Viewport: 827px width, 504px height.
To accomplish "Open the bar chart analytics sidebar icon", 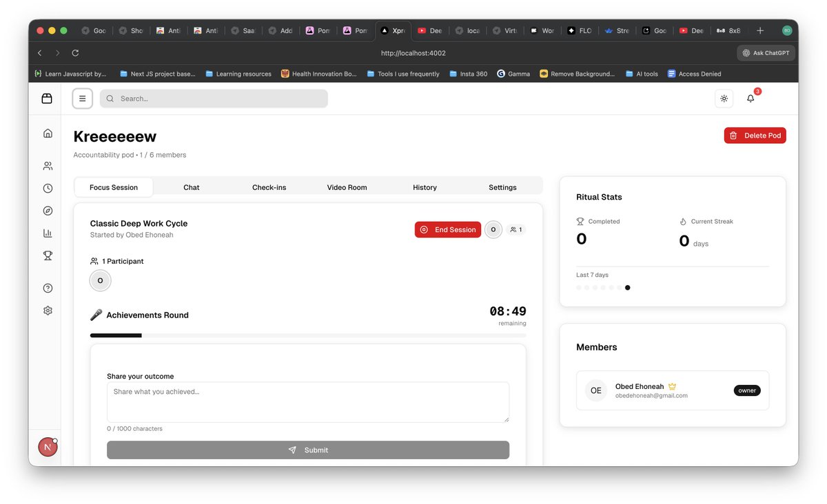I will click(48, 233).
